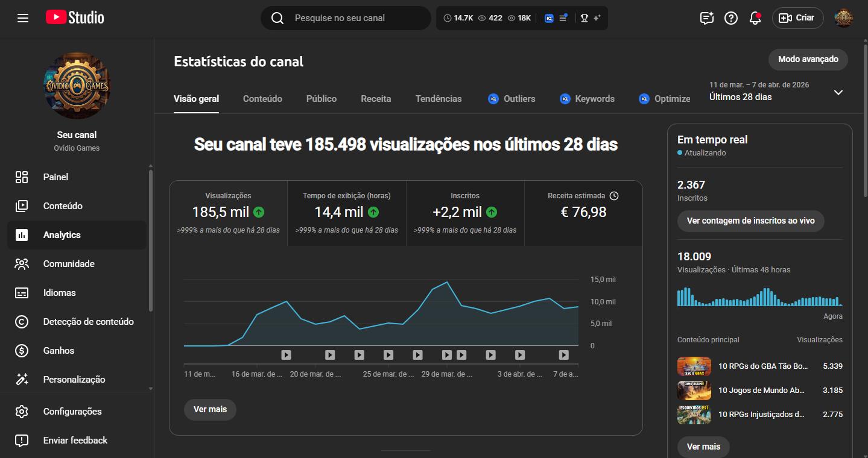Open the '10 RPGs do GBA Tão Bo...' video title
Image resolution: width=868 pixels, height=458 pixels.
[x=763, y=366]
